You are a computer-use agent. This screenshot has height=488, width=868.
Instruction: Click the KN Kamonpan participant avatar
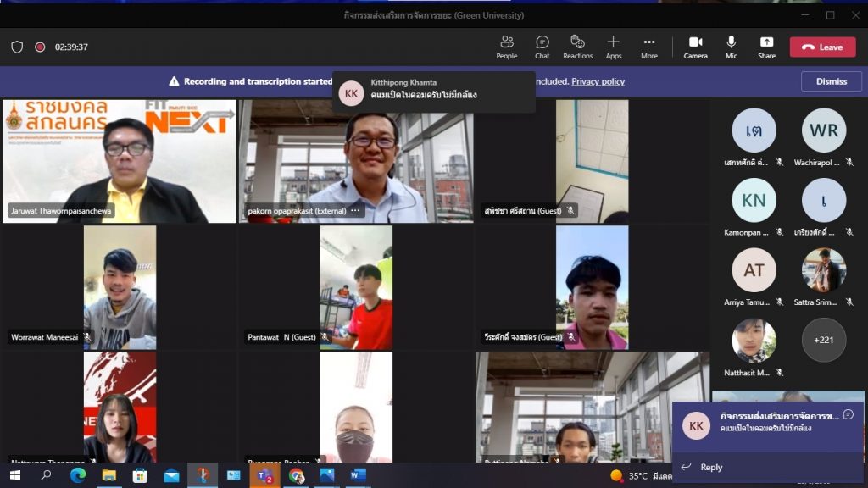tap(753, 200)
